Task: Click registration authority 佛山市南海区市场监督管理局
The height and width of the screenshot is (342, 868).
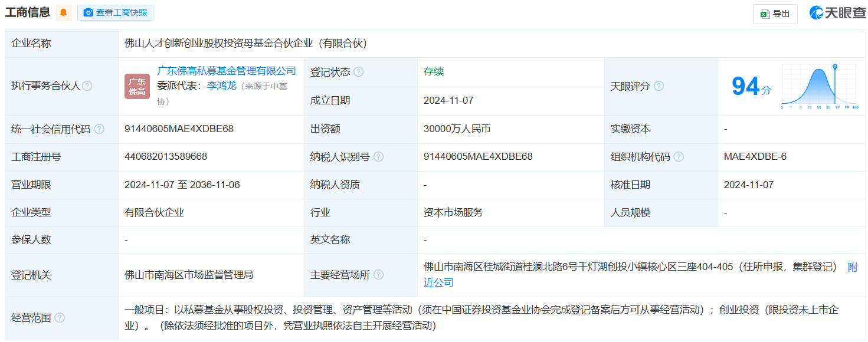Action: pos(189,275)
